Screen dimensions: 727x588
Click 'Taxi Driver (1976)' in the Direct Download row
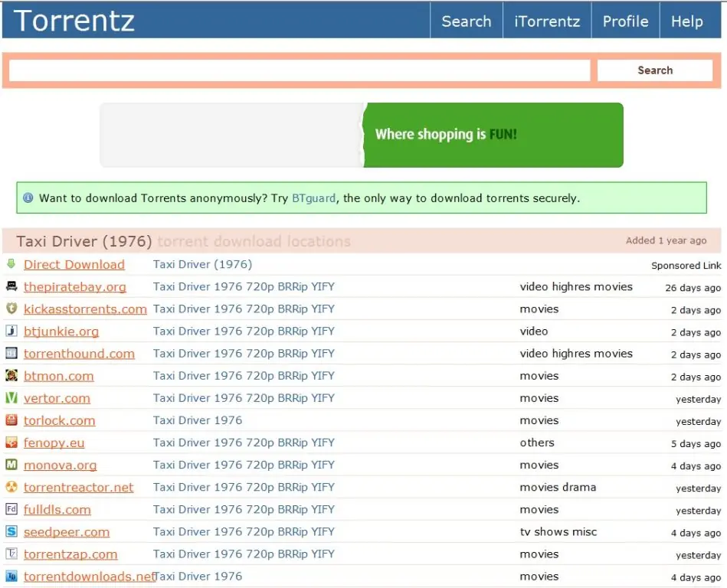[x=202, y=264]
